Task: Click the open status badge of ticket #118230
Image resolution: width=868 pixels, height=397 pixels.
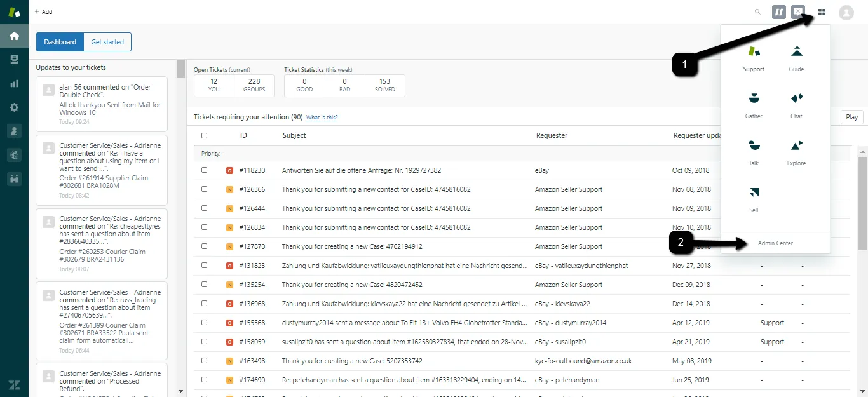Action: coord(229,170)
